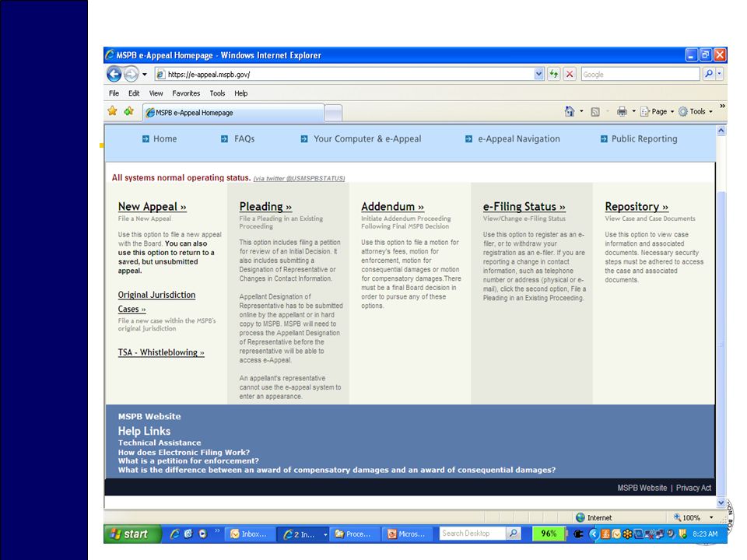Switch to the Inbox taskbar button
Screen dimensions: 747x560
(249, 534)
